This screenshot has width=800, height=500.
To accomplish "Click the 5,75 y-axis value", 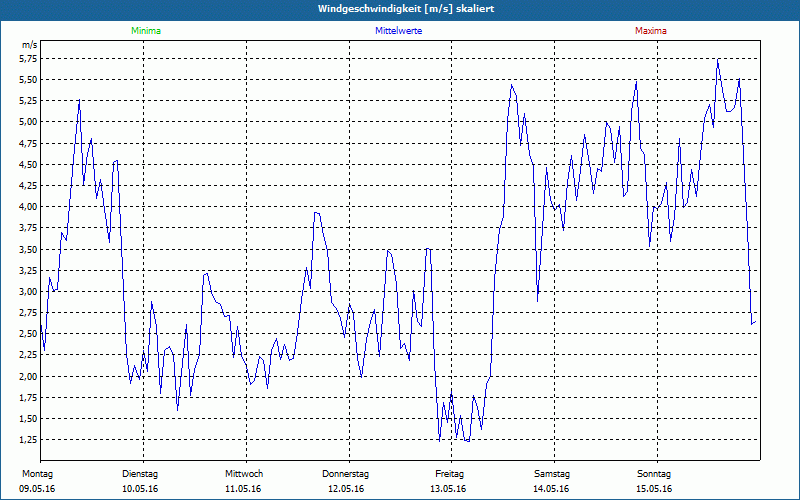I will point(29,59).
